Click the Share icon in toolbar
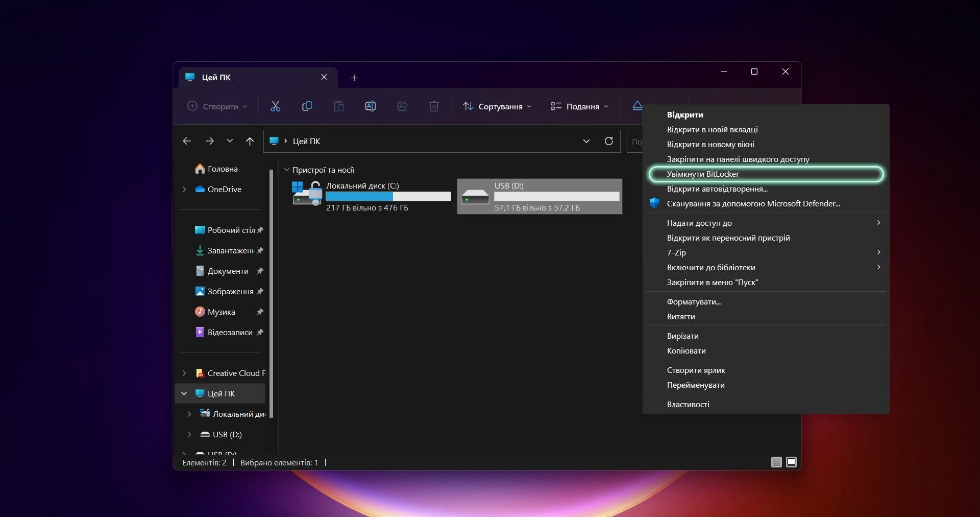The height and width of the screenshot is (517, 980). click(x=402, y=106)
